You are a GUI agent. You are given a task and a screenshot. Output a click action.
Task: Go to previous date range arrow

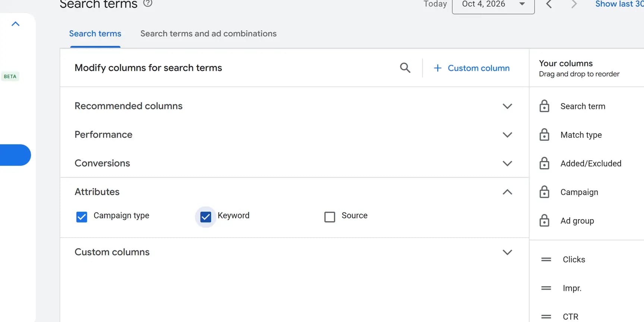point(549,4)
